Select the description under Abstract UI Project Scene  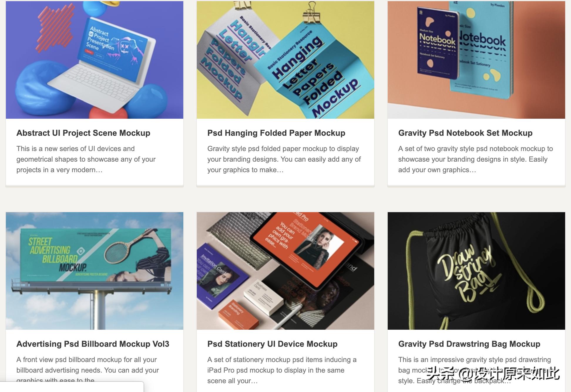[86, 159]
